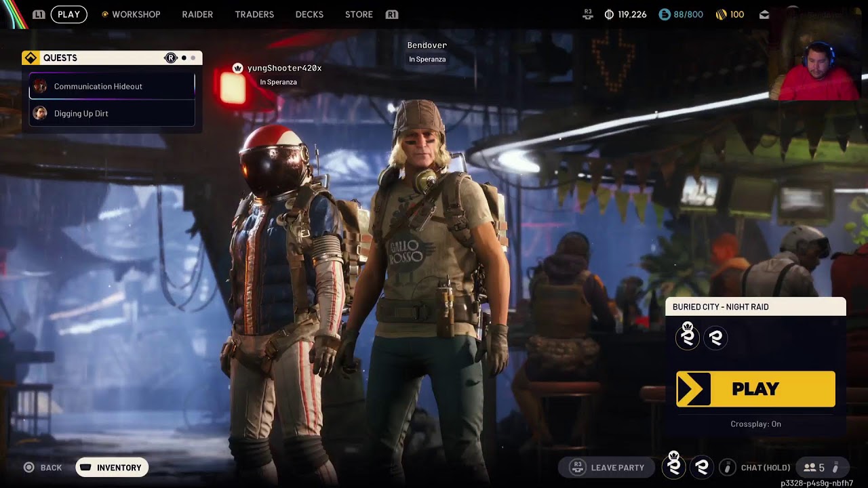Select the Communication Hideout quest name
Viewport: 868px width, 488px height.
[98, 87]
